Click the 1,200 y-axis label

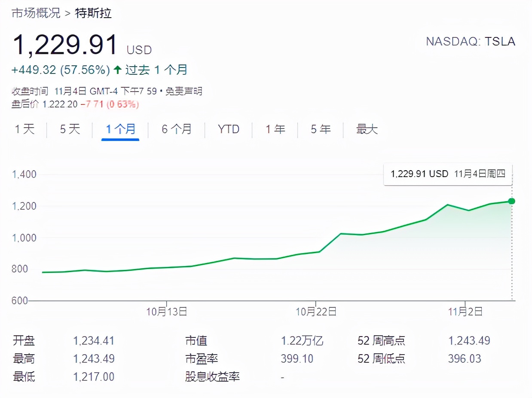pyautogui.click(x=24, y=206)
